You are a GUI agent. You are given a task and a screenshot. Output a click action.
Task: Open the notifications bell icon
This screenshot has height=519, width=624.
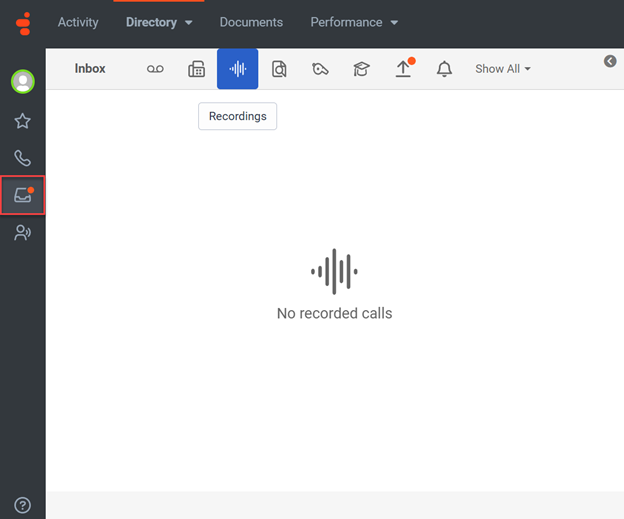click(444, 69)
